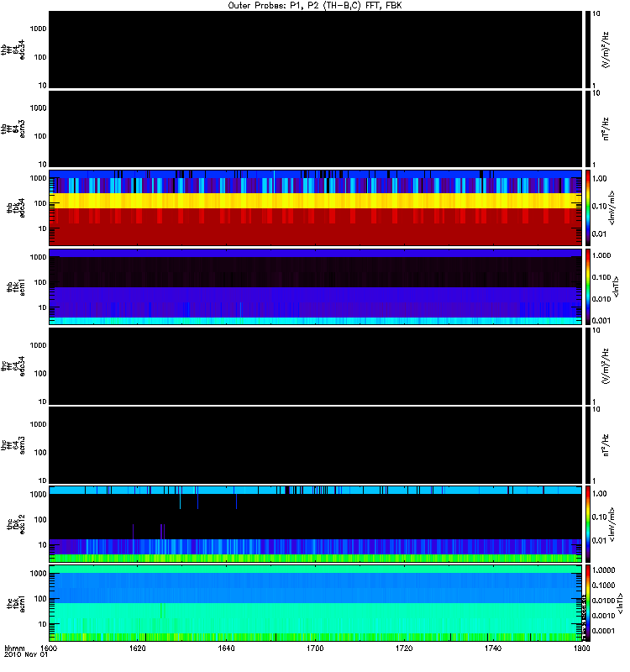Click '(V/m)²/Hz' unit label of thc fff edc34
Viewport: 630px width, 672px height.
pos(606,366)
